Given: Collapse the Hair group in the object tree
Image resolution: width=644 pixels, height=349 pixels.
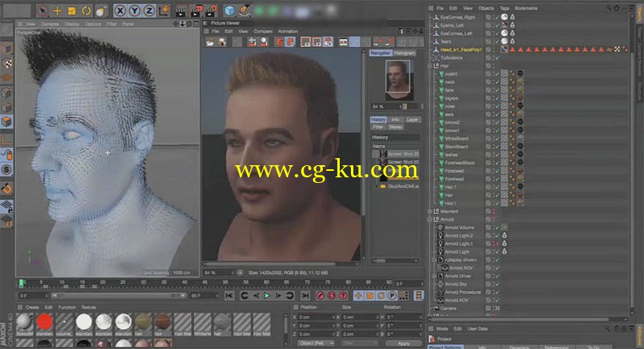Looking at the screenshot, I should 431,66.
